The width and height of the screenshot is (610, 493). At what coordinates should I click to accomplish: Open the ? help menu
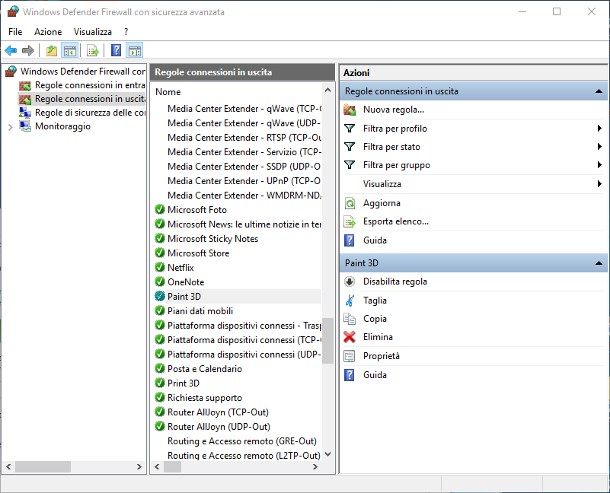click(126, 32)
